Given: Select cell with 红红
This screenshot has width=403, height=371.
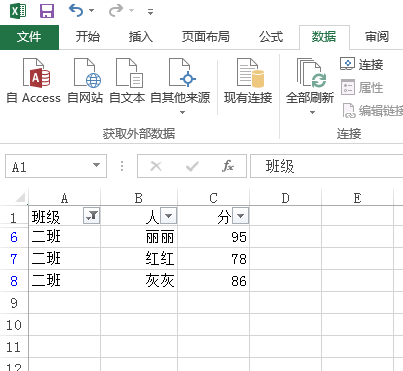Looking at the screenshot, I should 139,259.
